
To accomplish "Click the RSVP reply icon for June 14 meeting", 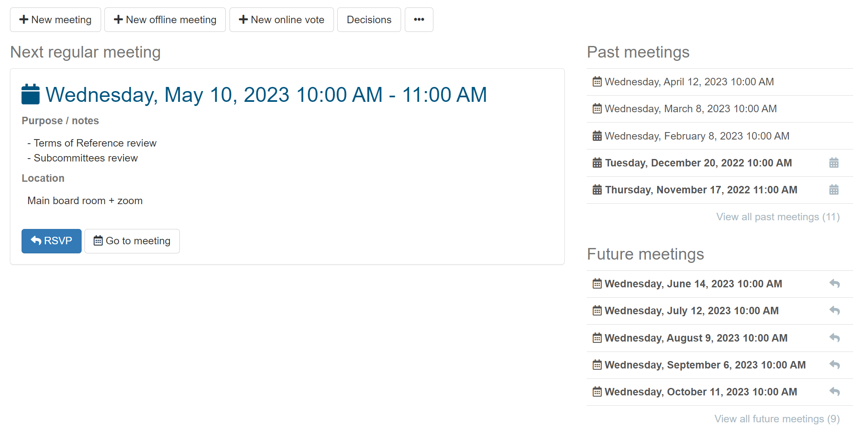I will coord(834,284).
